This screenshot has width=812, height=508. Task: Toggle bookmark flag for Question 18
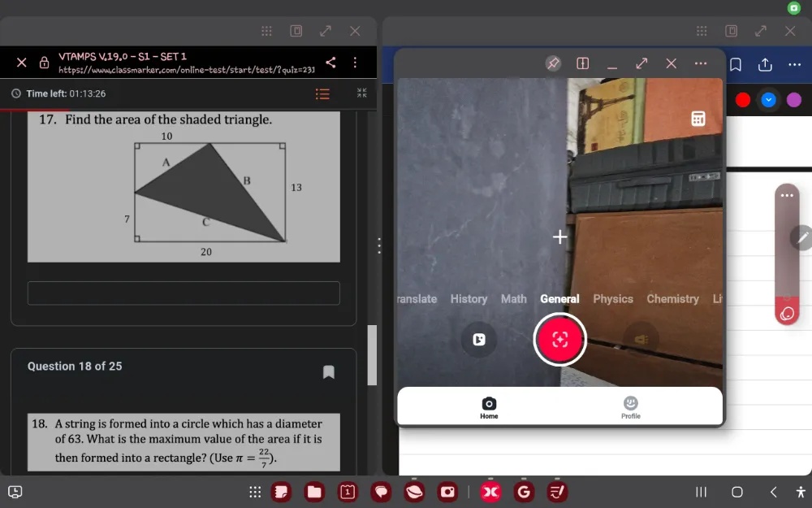pyautogui.click(x=328, y=371)
